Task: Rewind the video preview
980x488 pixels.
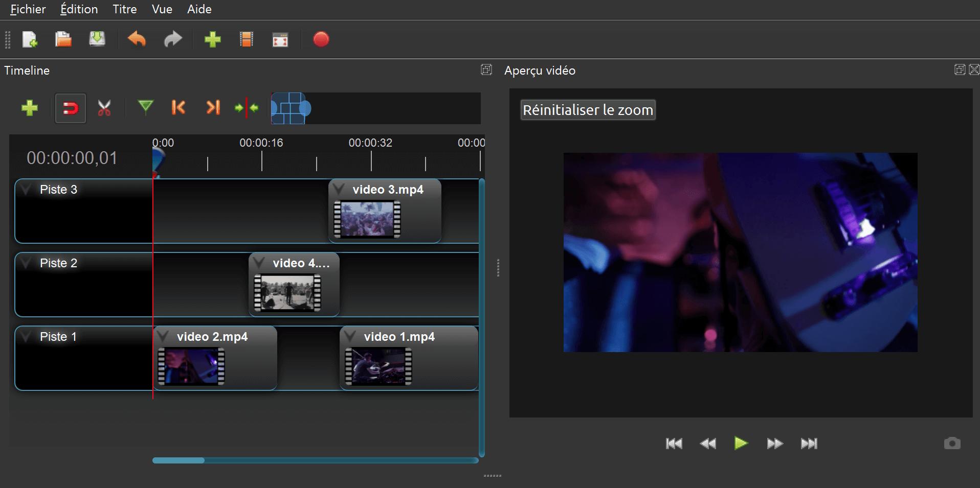Action: click(x=708, y=444)
